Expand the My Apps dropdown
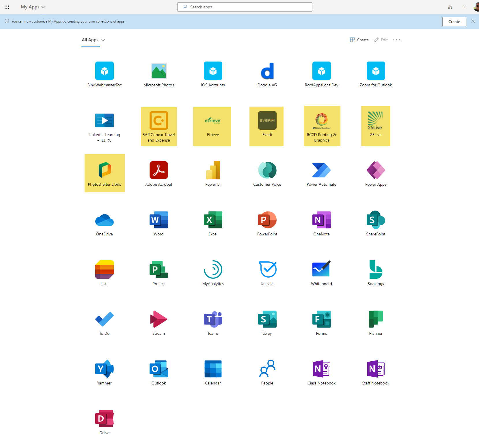Image resolution: width=479 pixels, height=448 pixels. tap(33, 7)
